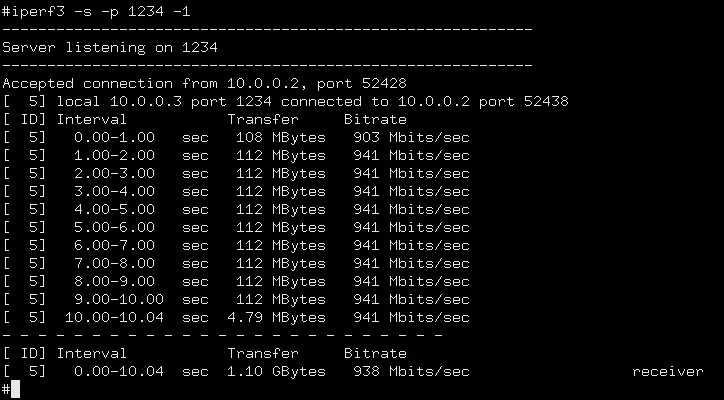Click the 0.00-1.00 interval row
The image size is (724, 400).
[236, 137]
